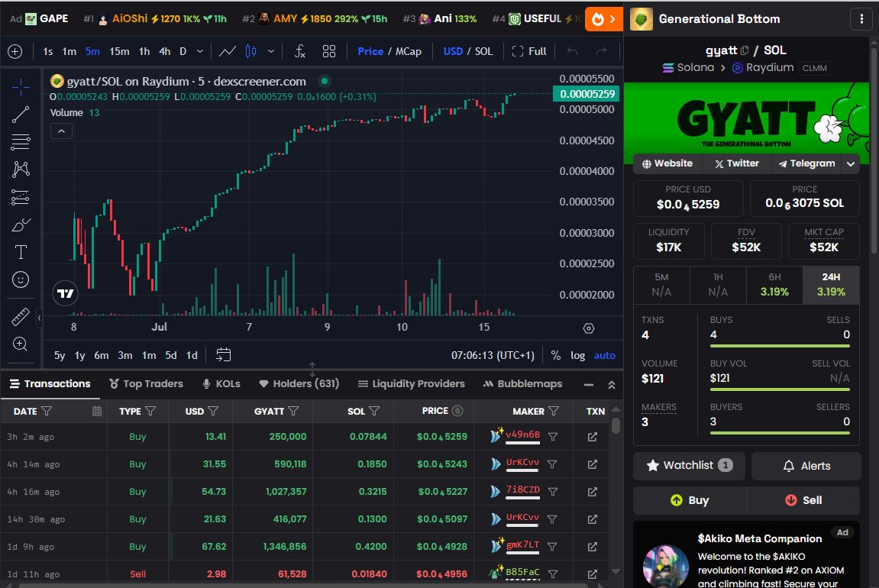The width and height of the screenshot is (879, 588).
Task: Open explorer link for v49n6B transaction
Action: click(593, 437)
